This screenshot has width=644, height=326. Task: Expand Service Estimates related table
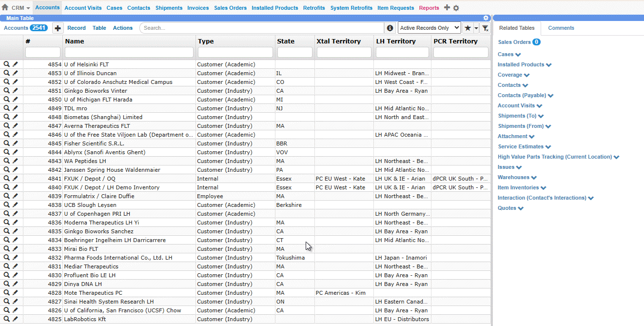(548, 147)
